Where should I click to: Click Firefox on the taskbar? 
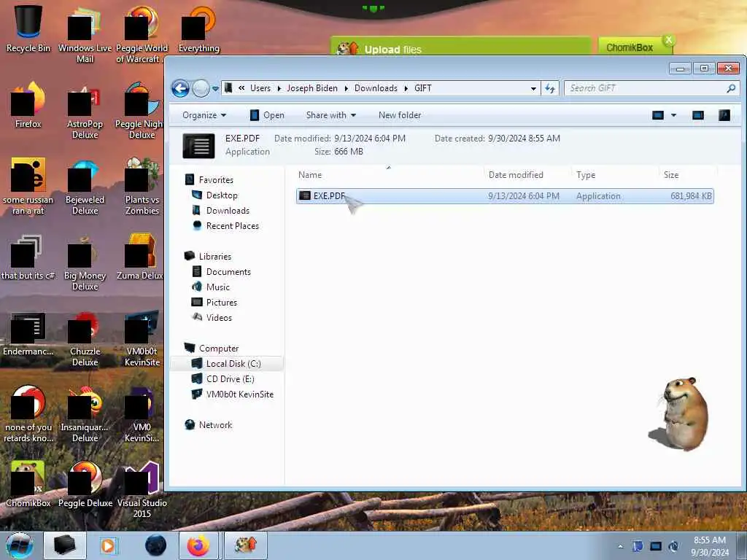(198, 545)
